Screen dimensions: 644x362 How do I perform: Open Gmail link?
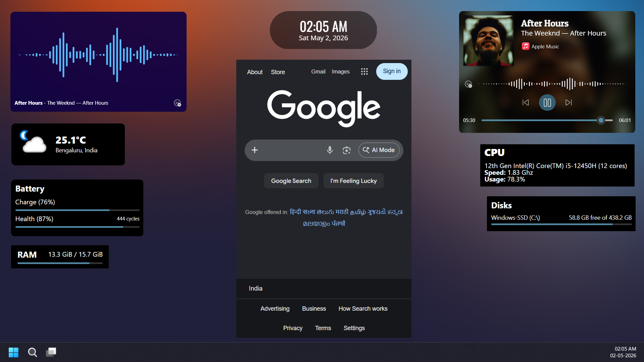(x=318, y=72)
